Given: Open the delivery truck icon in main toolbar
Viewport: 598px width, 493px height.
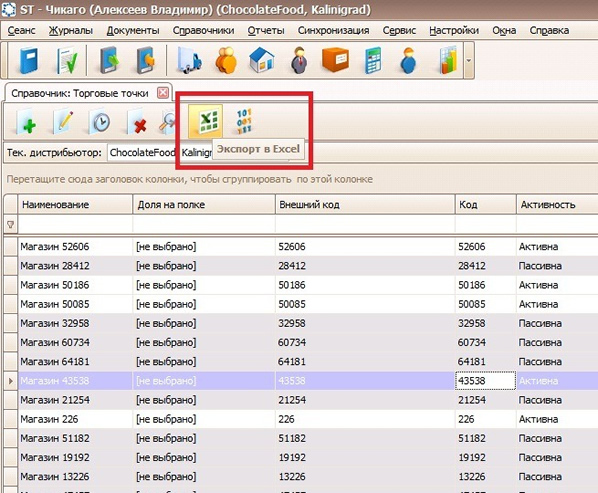Looking at the screenshot, I should 189,60.
